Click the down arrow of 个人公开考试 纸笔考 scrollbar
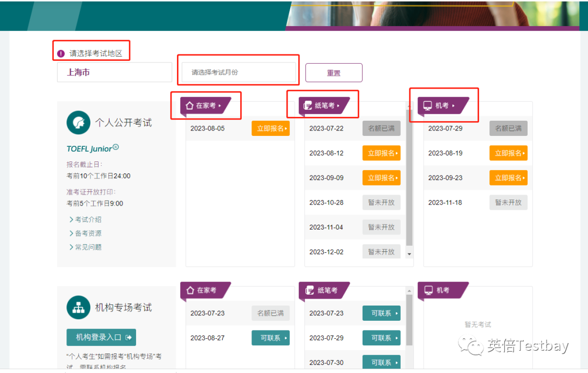This screenshot has height=373, width=588. pos(409,254)
